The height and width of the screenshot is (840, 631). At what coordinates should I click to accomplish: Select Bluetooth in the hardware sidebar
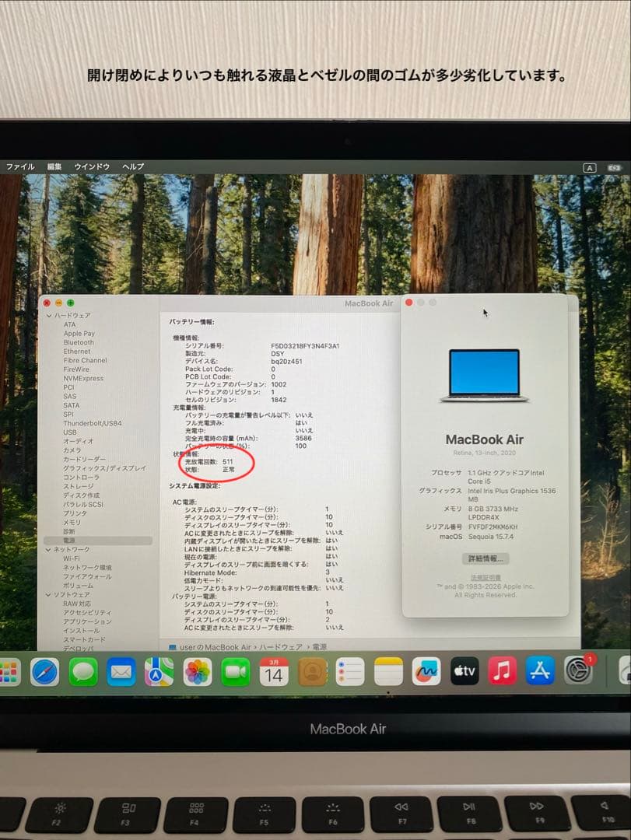[78, 342]
